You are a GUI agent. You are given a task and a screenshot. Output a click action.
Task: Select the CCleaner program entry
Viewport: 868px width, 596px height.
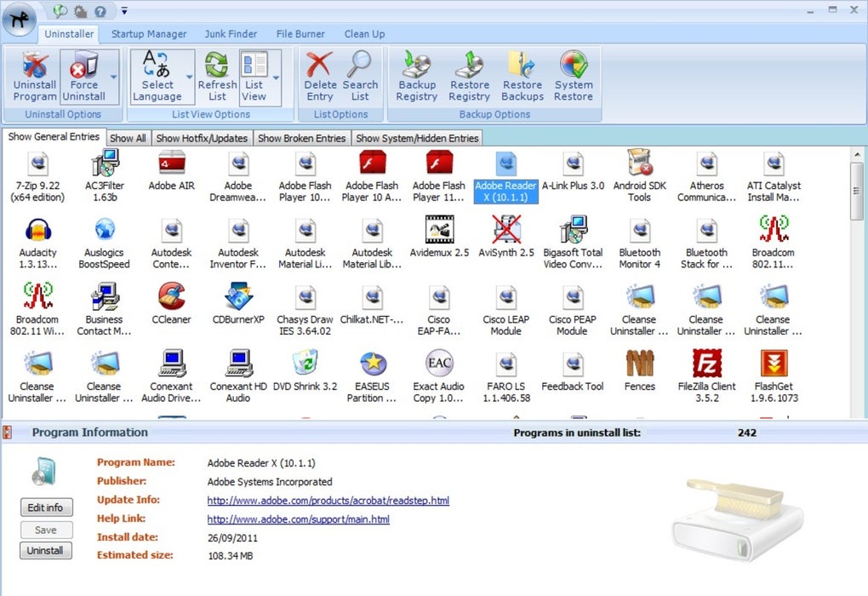tap(170, 308)
